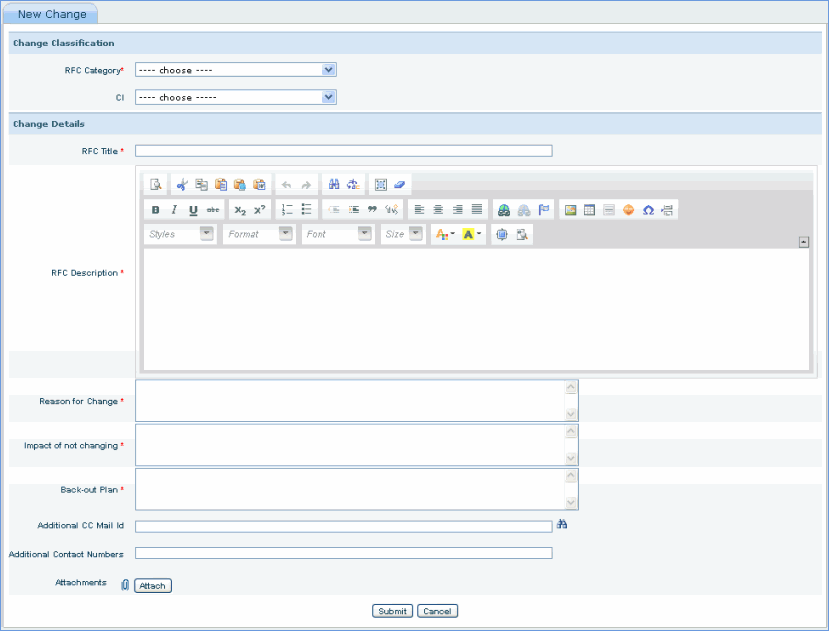
Task: Open the Font Size dropdown
Action: 404,234
